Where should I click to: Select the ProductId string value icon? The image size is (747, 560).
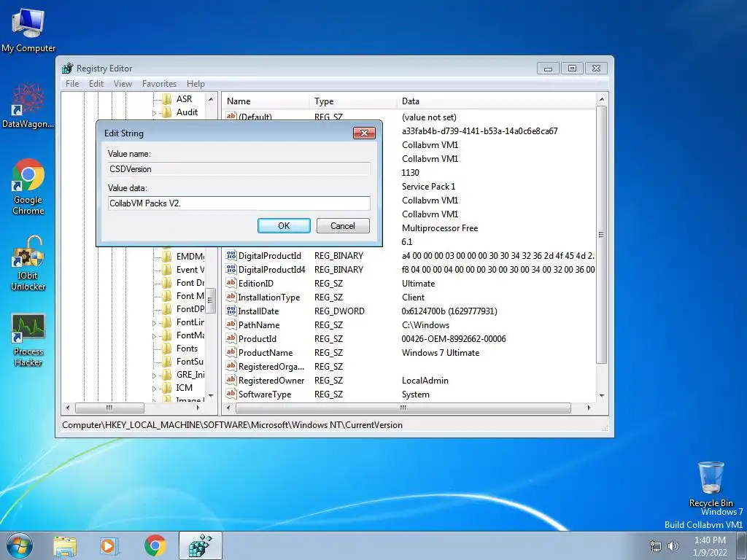click(231, 338)
